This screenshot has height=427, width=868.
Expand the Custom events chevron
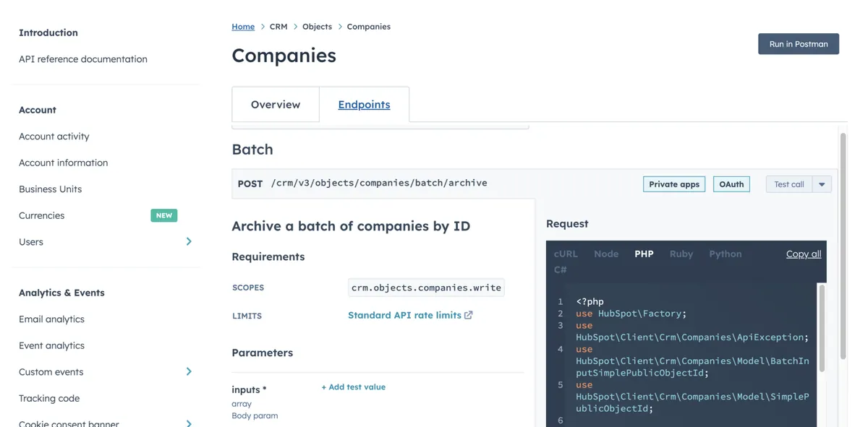(x=189, y=371)
